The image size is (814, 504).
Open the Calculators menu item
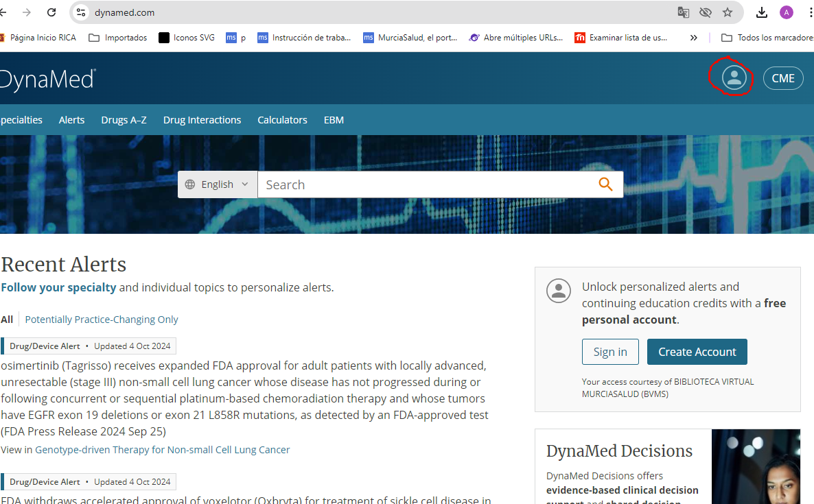282,120
